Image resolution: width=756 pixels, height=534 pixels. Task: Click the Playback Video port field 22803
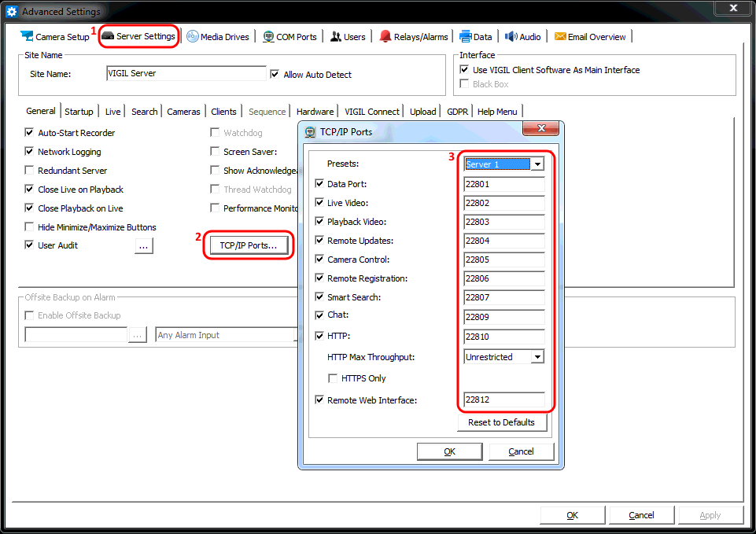[x=503, y=222]
